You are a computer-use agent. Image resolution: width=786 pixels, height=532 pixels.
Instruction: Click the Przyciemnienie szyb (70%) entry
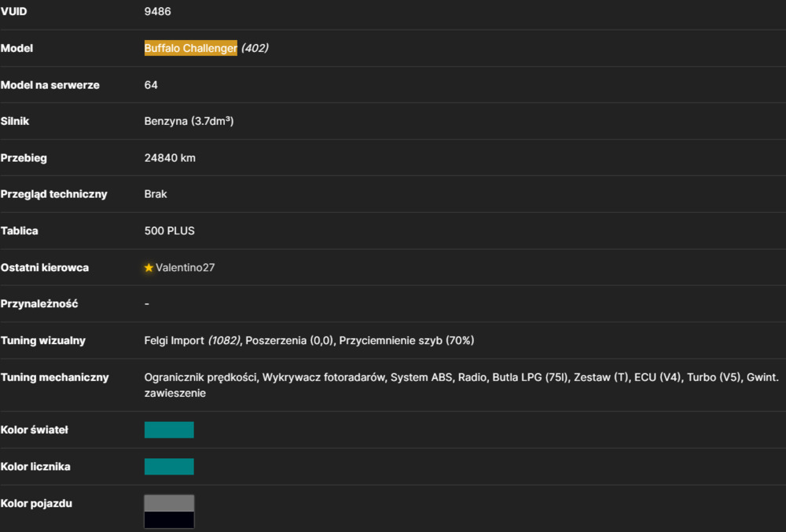click(406, 340)
